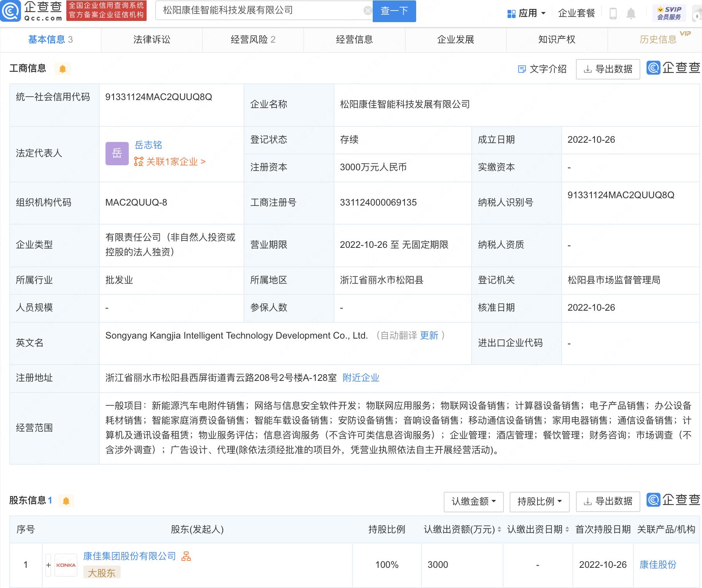Click the bell icon beside 工商信息
Screen dimensions: 702x588
pyautogui.click(x=62, y=69)
